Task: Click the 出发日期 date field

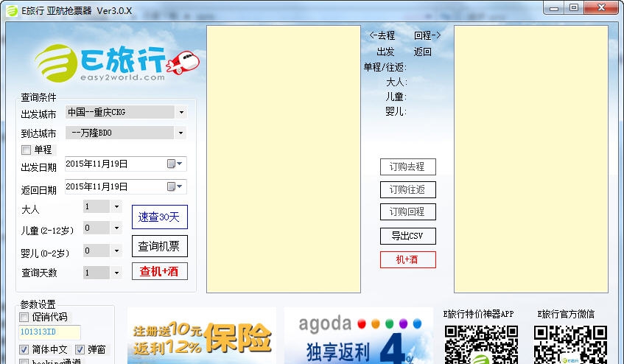Action: [x=126, y=164]
